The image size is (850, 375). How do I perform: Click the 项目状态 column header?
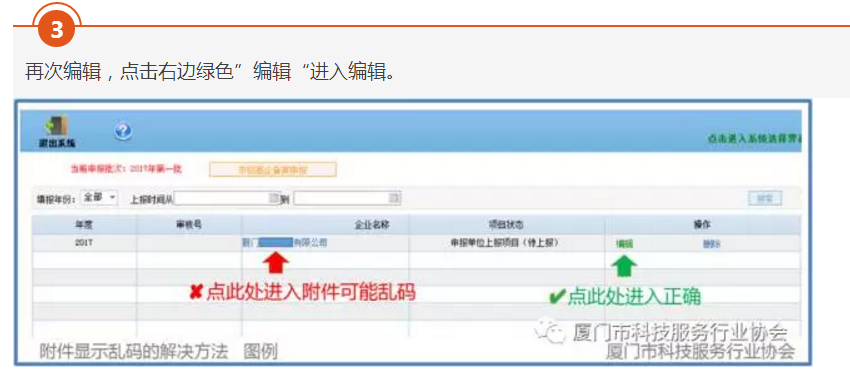506,224
